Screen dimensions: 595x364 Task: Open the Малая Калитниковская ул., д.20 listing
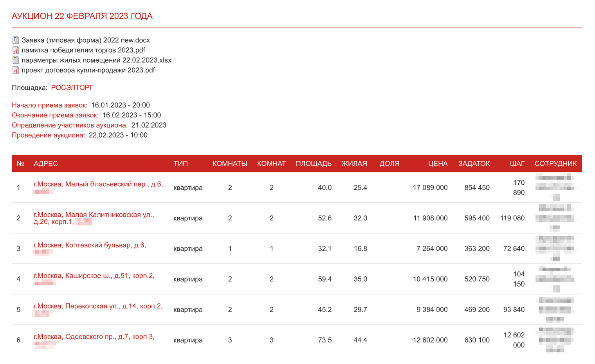[x=94, y=218]
